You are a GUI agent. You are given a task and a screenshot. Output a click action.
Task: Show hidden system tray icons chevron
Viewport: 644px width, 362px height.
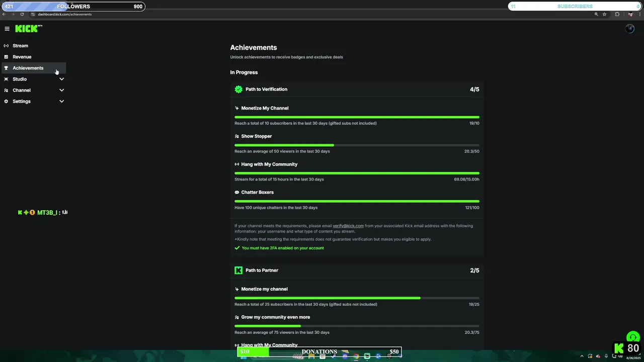(582, 356)
